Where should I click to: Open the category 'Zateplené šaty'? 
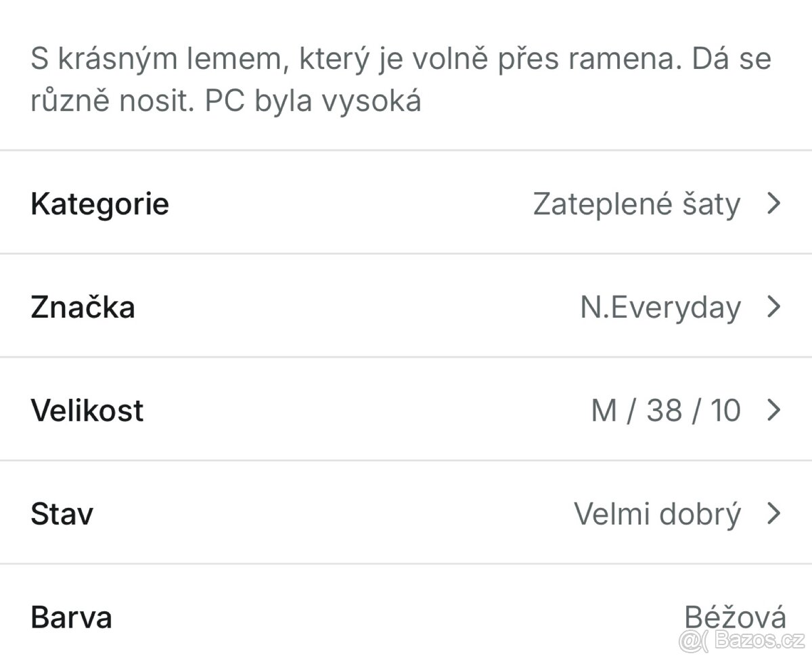click(636, 204)
